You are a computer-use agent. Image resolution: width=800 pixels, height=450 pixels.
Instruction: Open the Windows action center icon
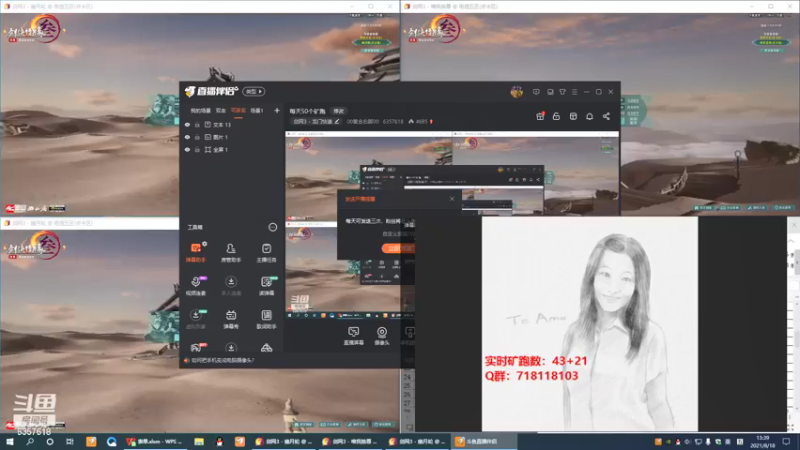[786, 441]
